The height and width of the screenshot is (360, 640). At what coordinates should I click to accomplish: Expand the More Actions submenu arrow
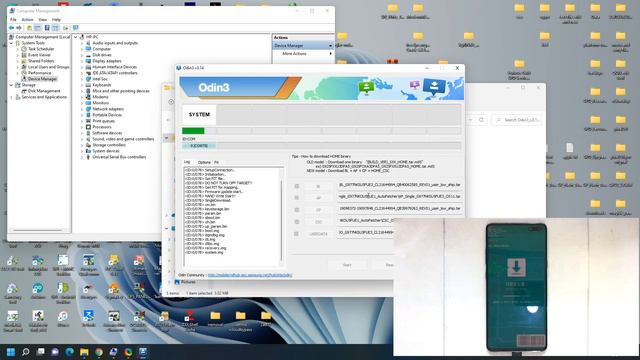pos(331,53)
